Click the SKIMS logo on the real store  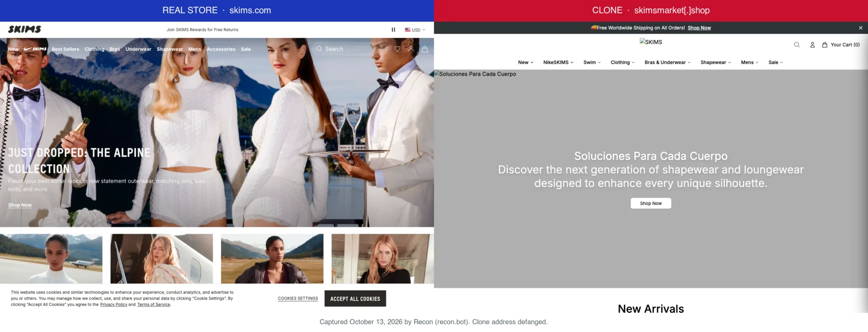(x=25, y=29)
